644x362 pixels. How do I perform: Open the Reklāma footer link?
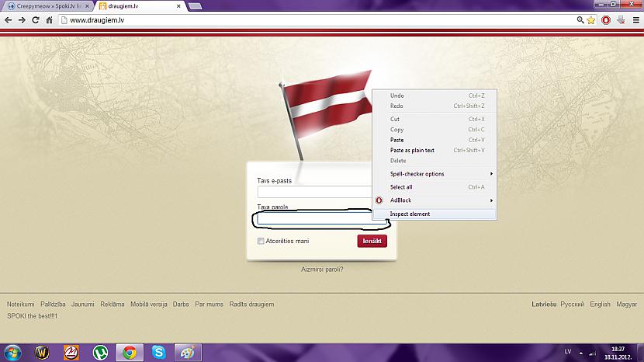pos(113,304)
